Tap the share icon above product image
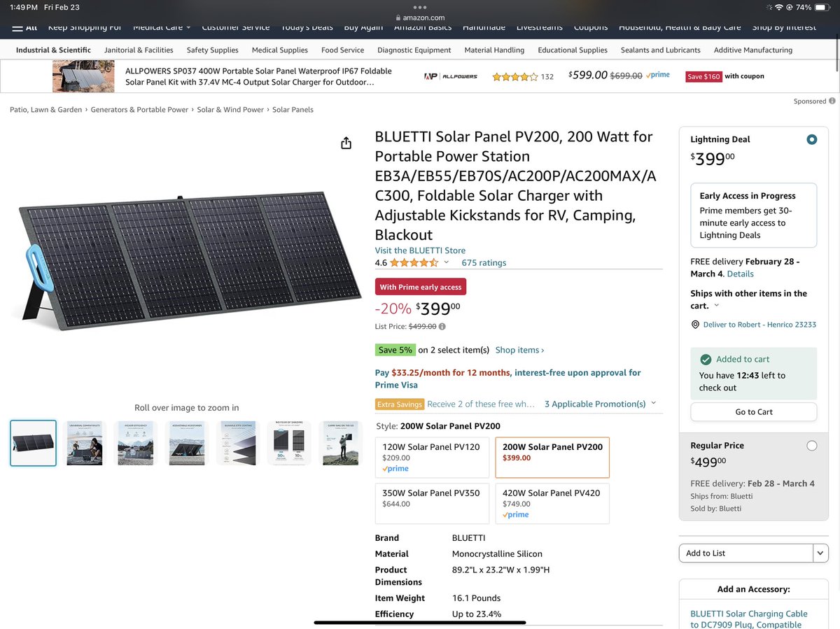 346,143
